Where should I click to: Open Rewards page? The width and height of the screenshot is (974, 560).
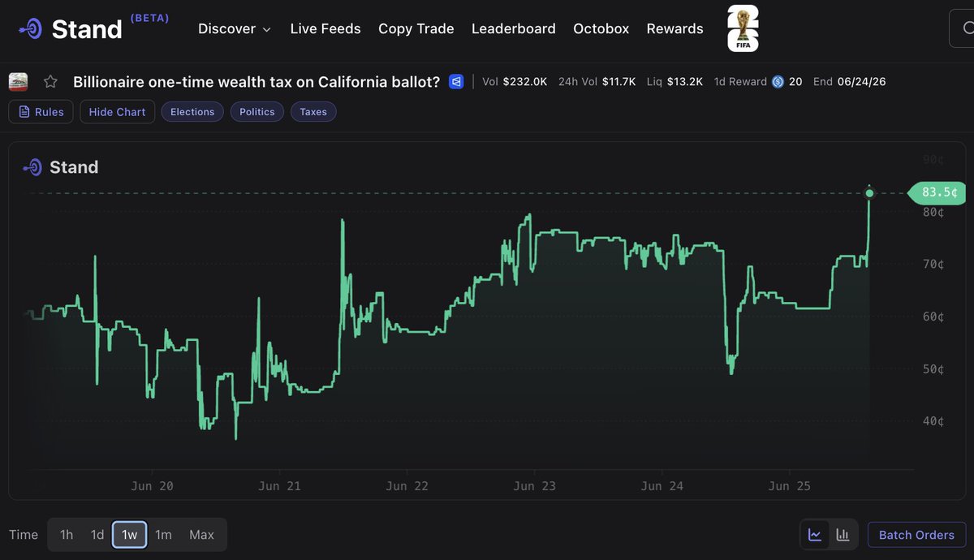675,28
